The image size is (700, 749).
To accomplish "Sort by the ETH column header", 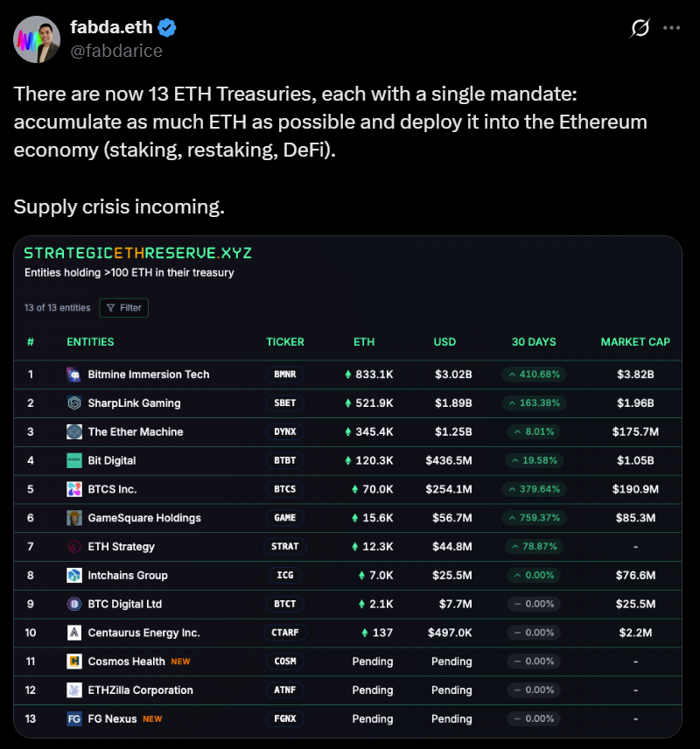I will tap(364, 342).
